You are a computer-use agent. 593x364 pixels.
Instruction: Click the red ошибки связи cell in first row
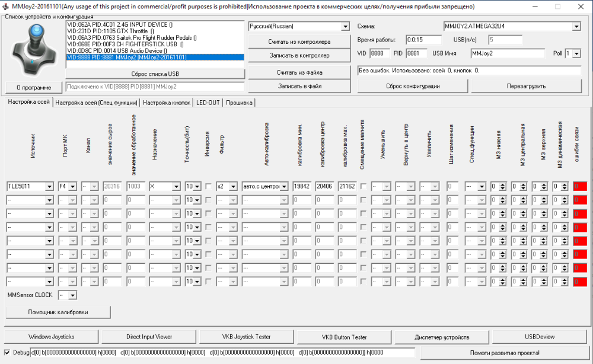pos(579,186)
